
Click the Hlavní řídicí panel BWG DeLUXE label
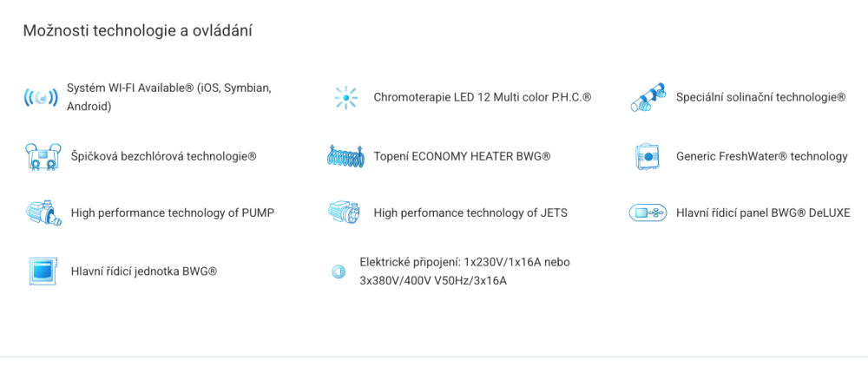click(763, 213)
